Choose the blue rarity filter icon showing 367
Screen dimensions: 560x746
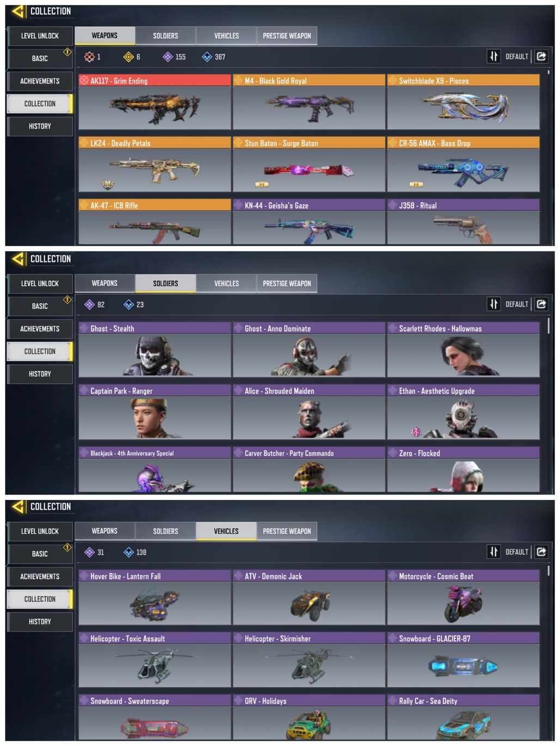[x=207, y=57]
